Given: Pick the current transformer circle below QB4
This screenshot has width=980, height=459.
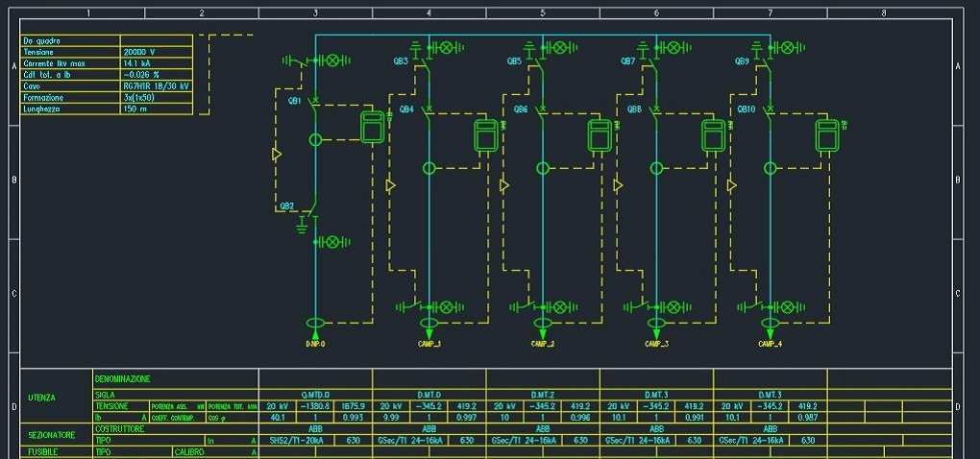Looking at the screenshot, I should tap(429, 168).
